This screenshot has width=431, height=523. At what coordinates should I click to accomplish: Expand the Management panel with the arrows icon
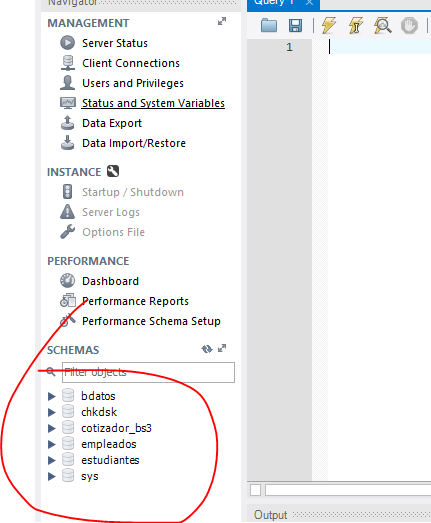222,22
